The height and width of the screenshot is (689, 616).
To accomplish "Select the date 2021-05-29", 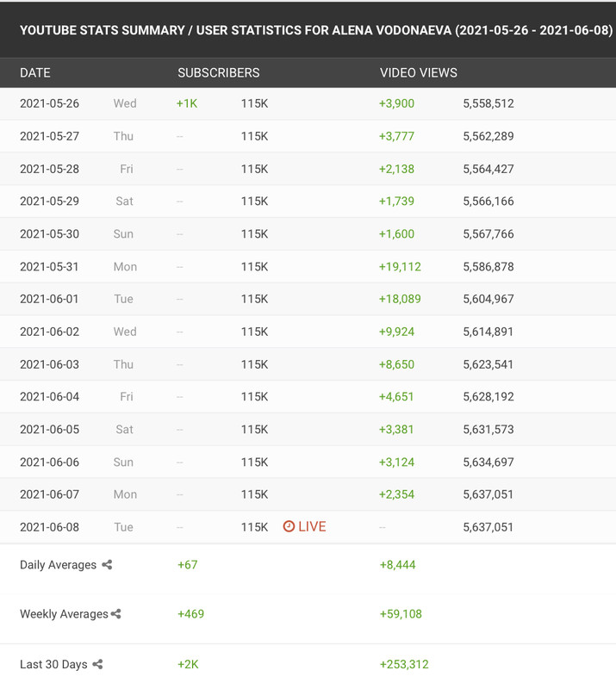I will (x=50, y=201).
